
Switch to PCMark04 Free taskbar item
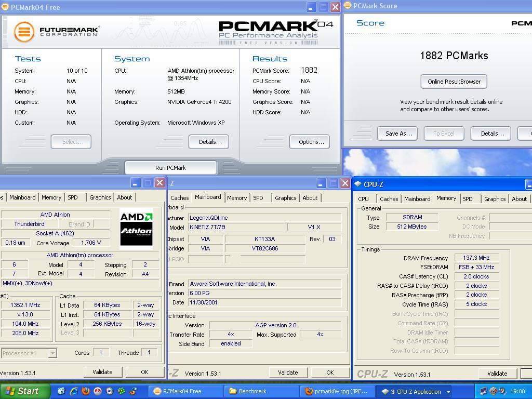[186, 392]
